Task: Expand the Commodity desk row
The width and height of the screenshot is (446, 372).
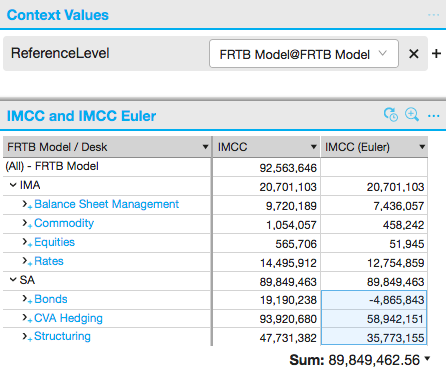Action: [x=25, y=223]
